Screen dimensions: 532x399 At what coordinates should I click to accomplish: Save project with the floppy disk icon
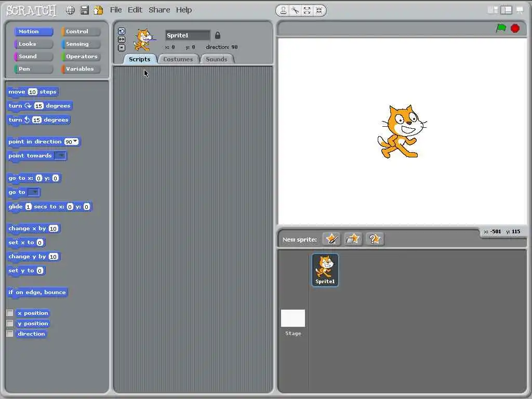tap(85, 10)
